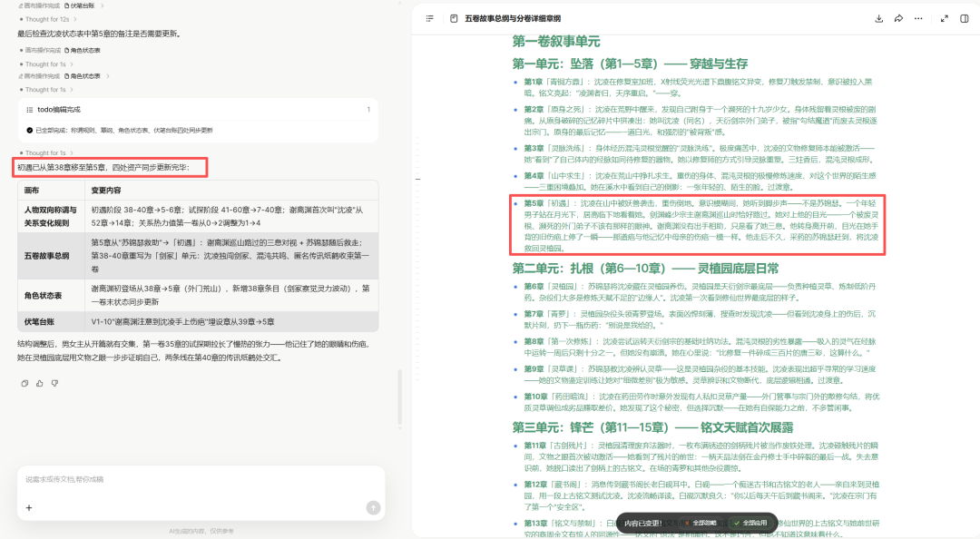Screen dimensions: 980x539
Task: Select the 第5章「初遇」 bullet entry
Action: [697, 226]
